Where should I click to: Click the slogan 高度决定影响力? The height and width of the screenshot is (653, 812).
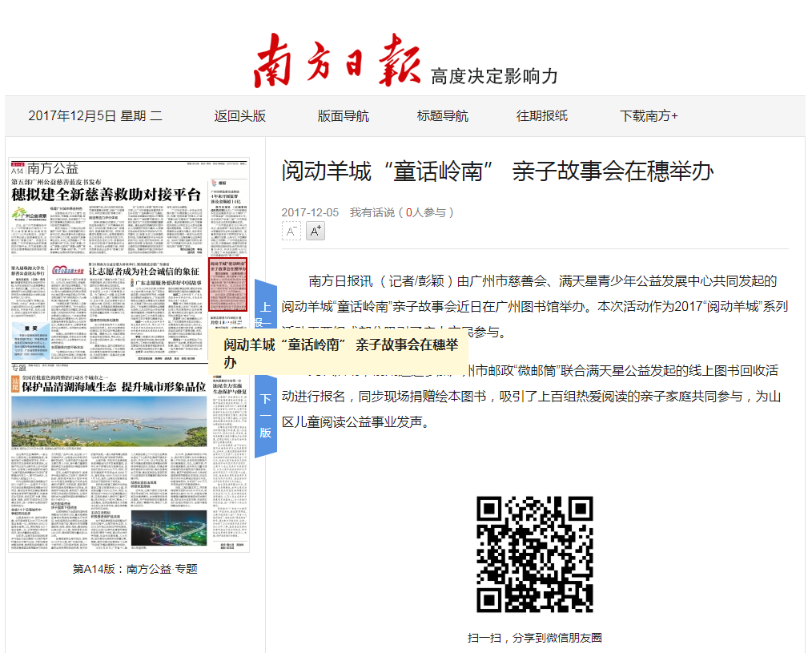point(495,76)
